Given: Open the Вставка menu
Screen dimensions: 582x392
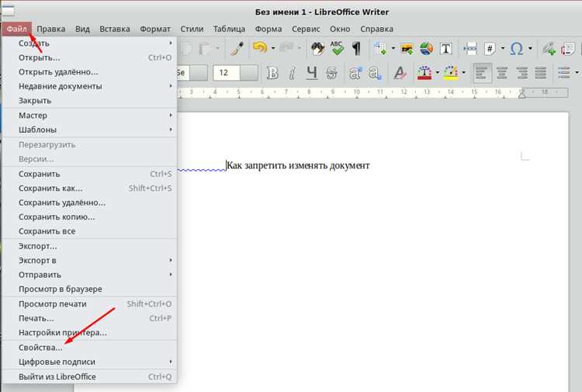Looking at the screenshot, I should (x=115, y=29).
